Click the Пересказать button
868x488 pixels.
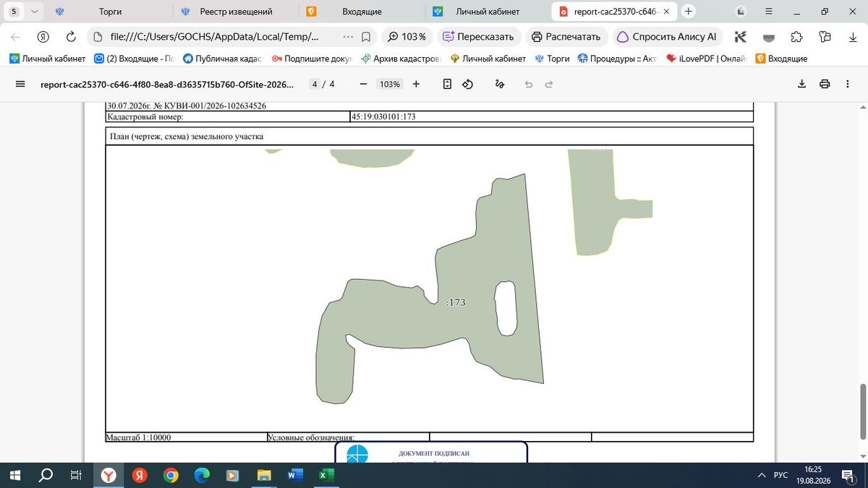[477, 37]
